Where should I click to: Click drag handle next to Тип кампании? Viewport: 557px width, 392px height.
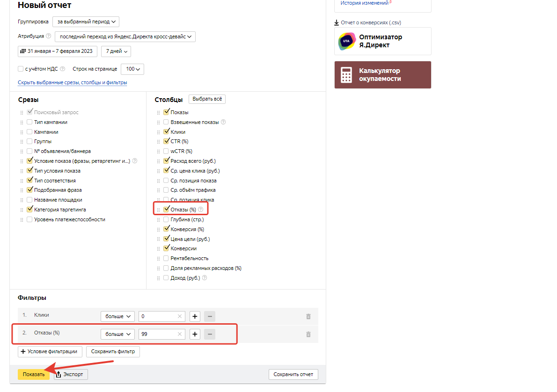(22, 122)
